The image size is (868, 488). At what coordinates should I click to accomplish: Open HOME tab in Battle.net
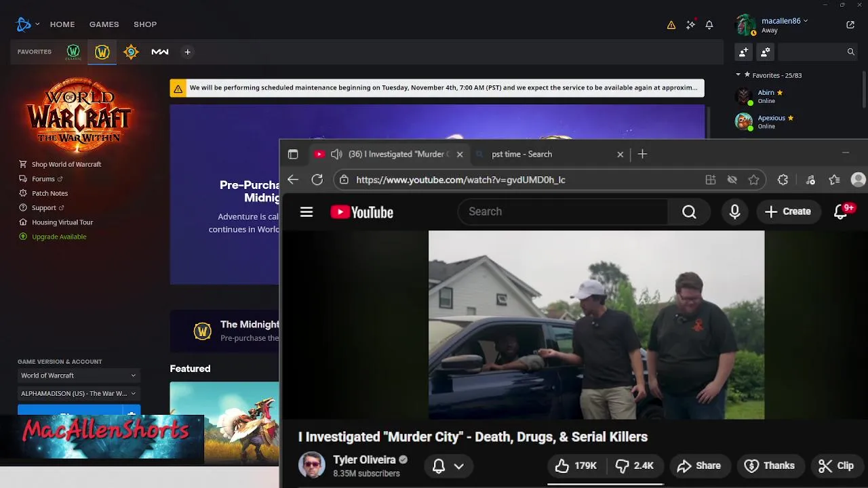coord(62,24)
